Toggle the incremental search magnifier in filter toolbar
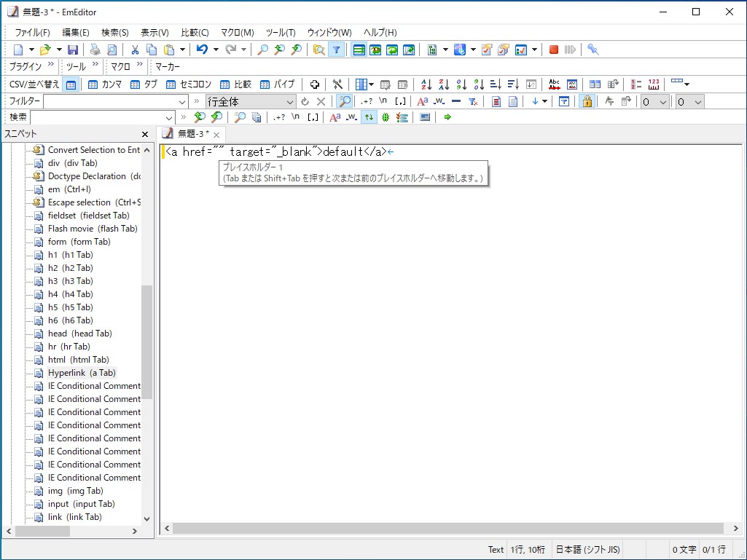 pos(344,101)
